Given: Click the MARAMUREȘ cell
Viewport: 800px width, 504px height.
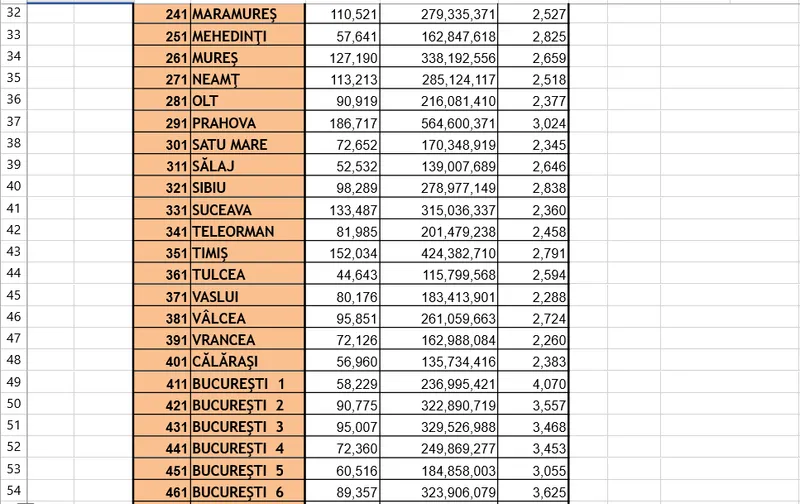Looking at the screenshot, I should [x=242, y=14].
